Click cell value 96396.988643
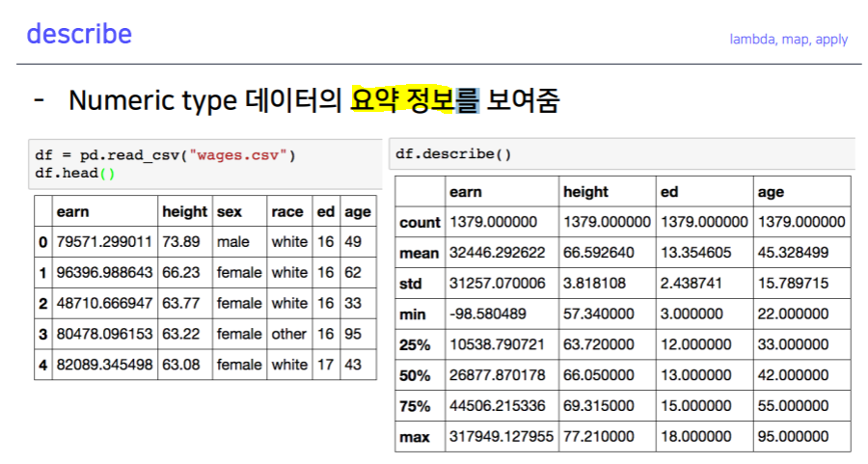The image size is (868, 464). tap(104, 272)
